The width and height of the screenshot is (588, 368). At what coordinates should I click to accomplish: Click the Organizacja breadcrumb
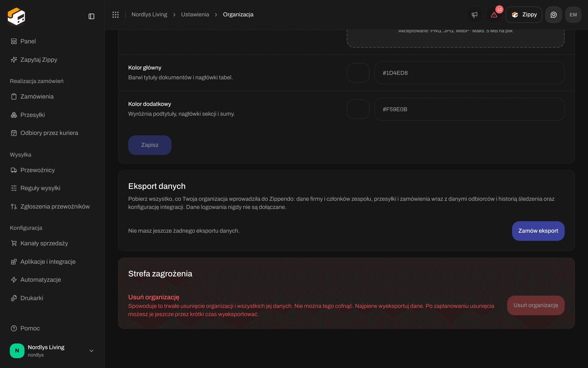[238, 15]
